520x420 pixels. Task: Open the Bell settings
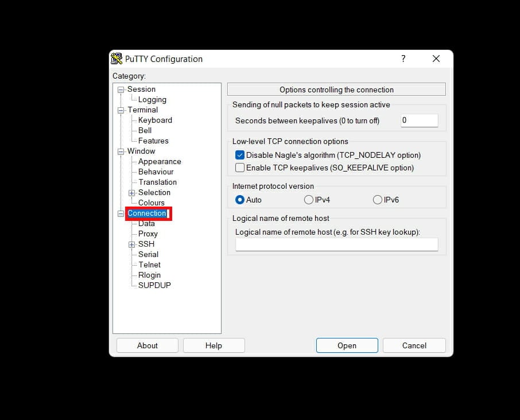[x=145, y=130]
